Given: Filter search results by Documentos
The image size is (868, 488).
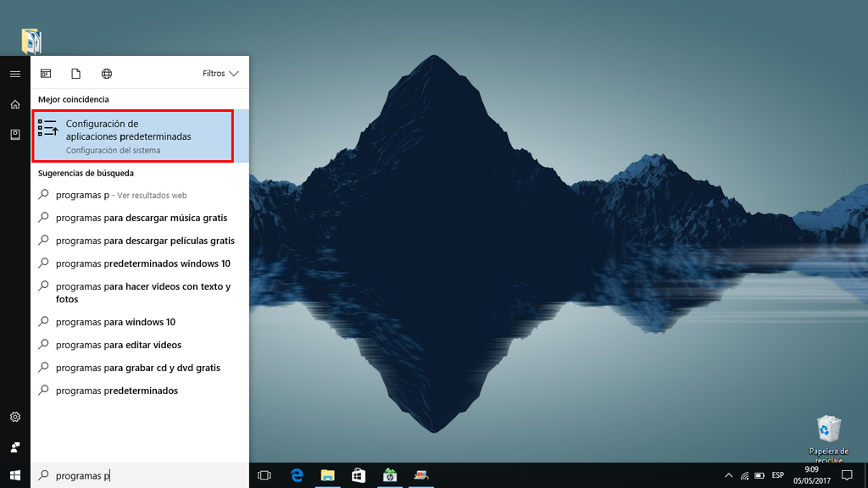Looking at the screenshot, I should [76, 73].
